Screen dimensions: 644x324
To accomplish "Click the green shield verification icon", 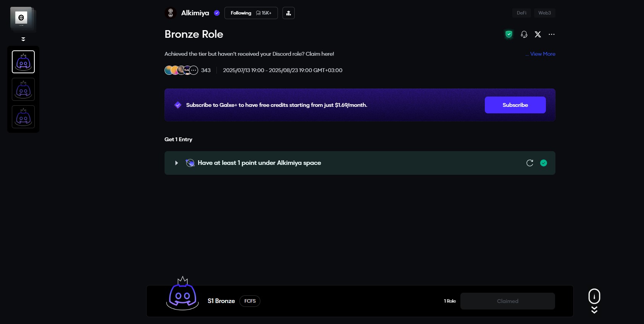I will 508,34.
